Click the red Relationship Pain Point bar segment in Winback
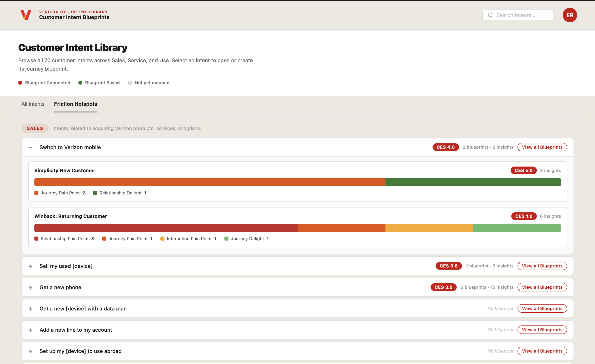The height and width of the screenshot is (364, 595). [x=166, y=228]
